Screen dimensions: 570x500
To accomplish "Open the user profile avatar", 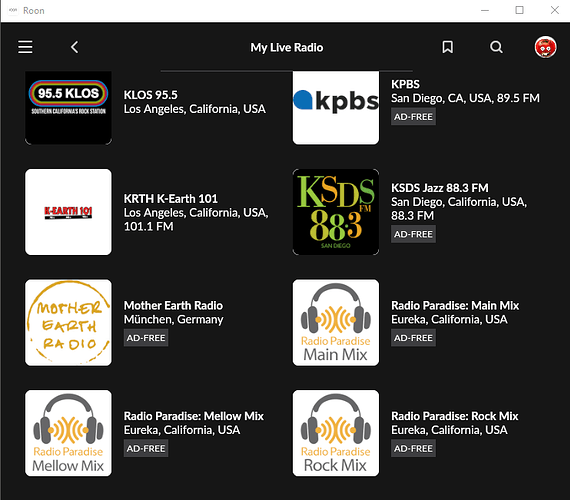I will 545,47.
